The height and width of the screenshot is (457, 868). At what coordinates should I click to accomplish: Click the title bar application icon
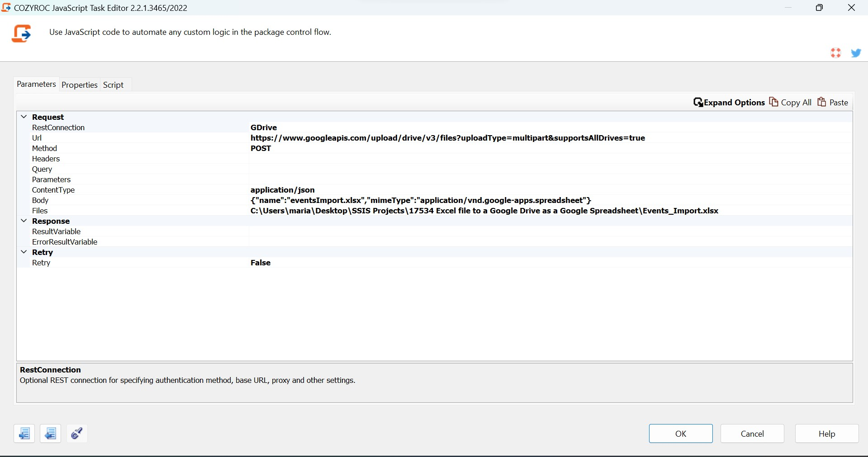pos(6,8)
